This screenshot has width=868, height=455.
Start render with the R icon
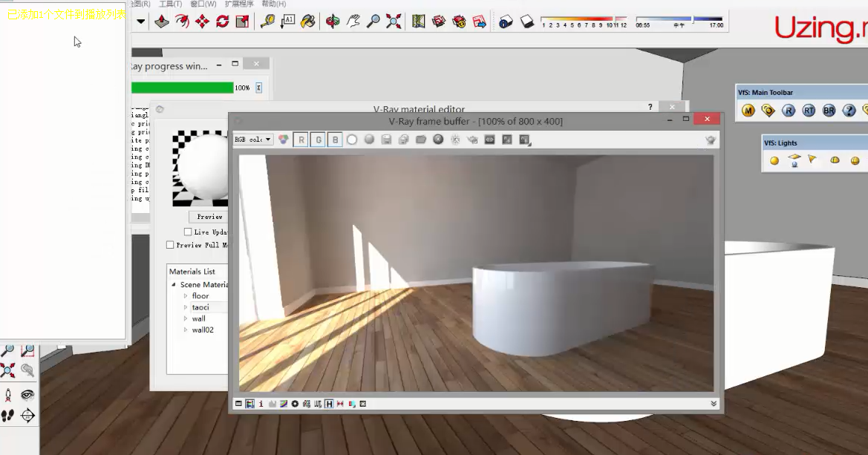pyautogui.click(x=789, y=111)
